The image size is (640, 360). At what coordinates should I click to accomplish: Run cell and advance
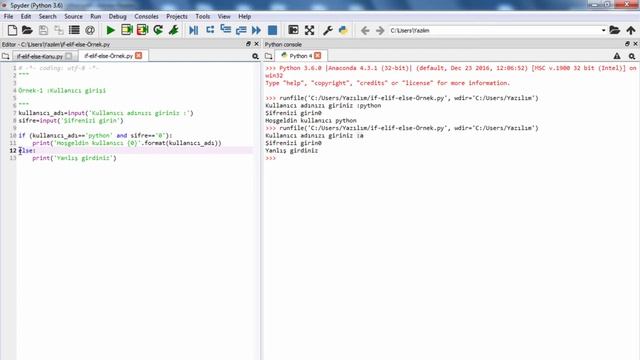pos(142,30)
